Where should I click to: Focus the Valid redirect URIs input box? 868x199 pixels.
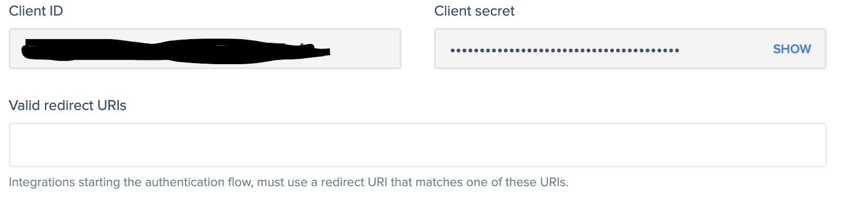point(417,145)
